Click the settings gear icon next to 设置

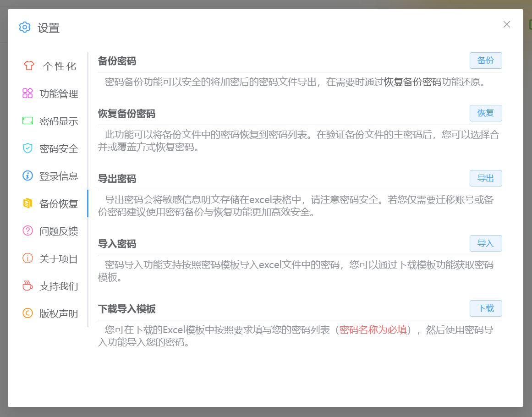point(24,27)
